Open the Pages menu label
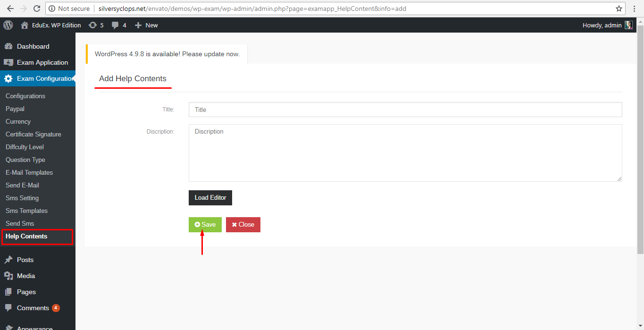This screenshot has width=644, height=330. click(26, 292)
